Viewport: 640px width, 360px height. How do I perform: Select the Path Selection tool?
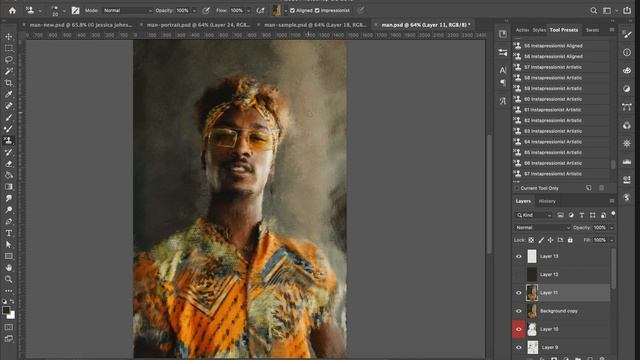click(9, 244)
